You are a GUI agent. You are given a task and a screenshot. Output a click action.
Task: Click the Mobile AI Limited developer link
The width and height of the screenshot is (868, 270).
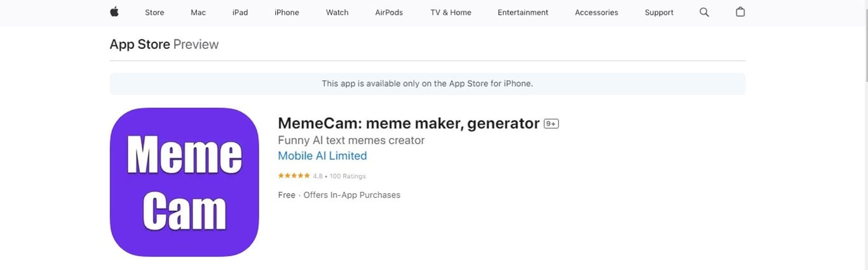(x=322, y=156)
